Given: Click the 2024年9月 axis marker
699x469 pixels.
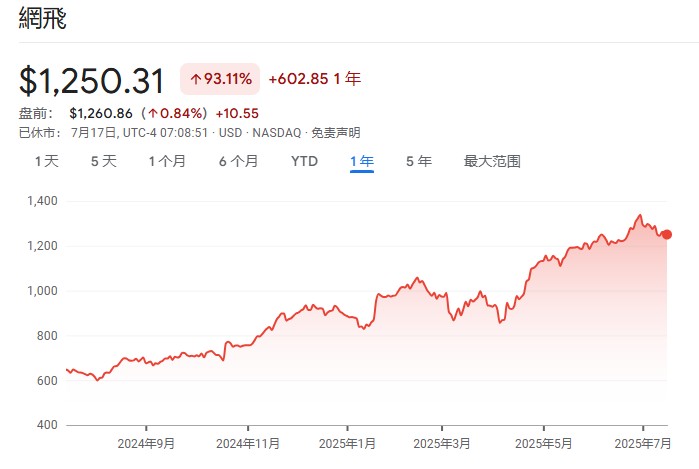Looking at the screenshot, I should (x=146, y=444).
